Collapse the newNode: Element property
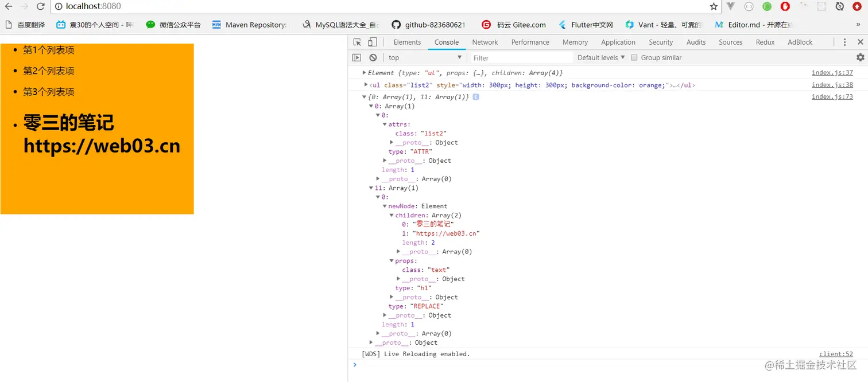The image size is (868, 382). (x=385, y=206)
